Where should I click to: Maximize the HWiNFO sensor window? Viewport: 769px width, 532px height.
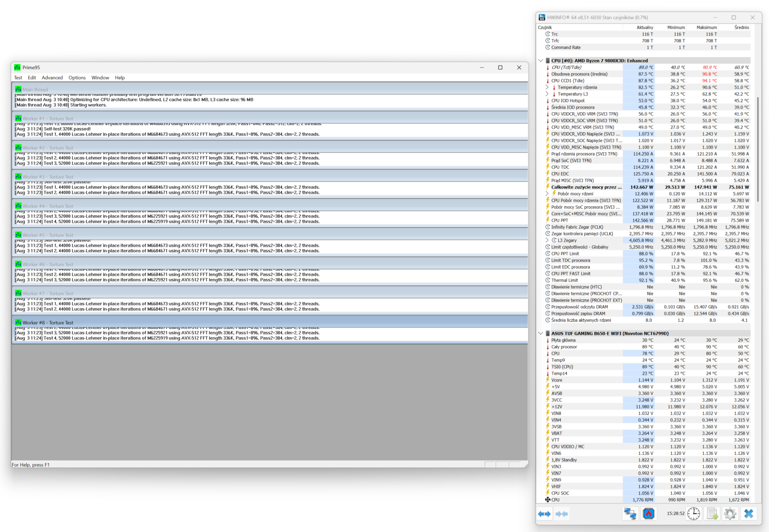point(733,18)
